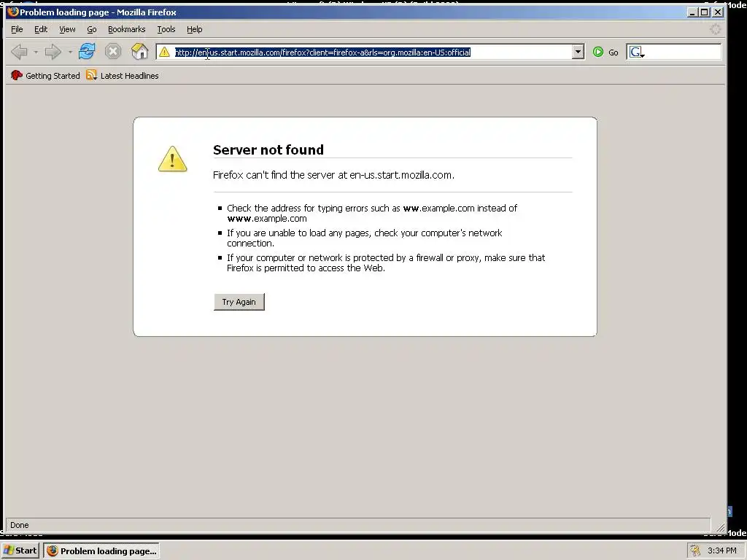Expand the address bar history dropdown

click(578, 52)
